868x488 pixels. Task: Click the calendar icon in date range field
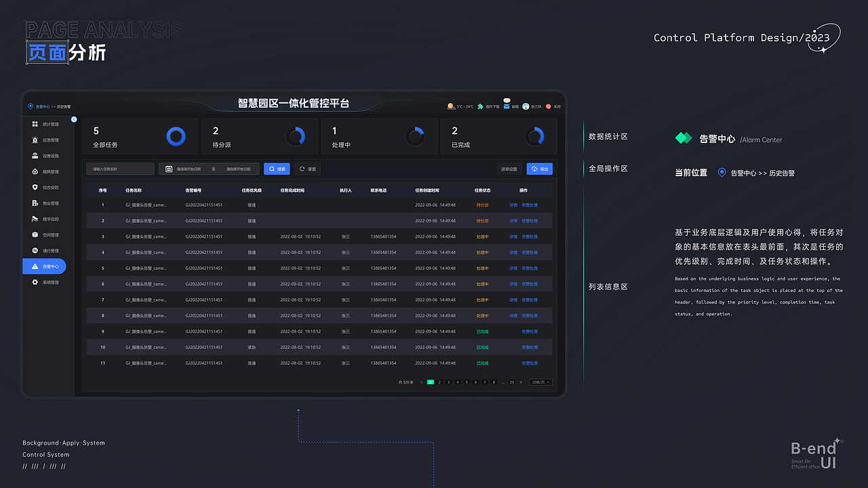pos(169,169)
